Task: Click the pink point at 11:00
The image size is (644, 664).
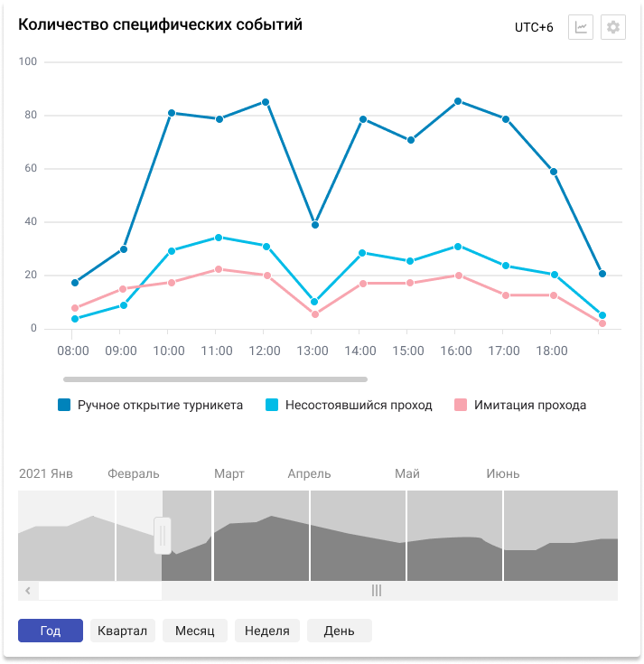Action: pos(219,269)
